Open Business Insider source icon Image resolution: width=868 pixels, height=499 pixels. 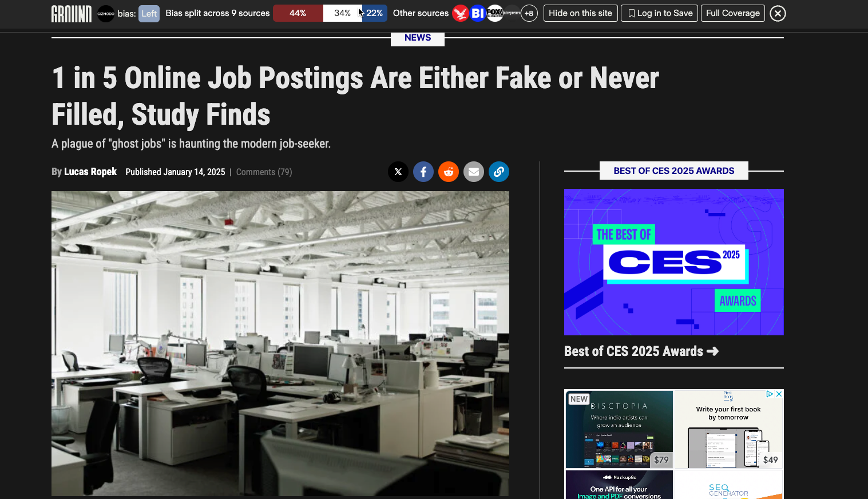pos(478,13)
